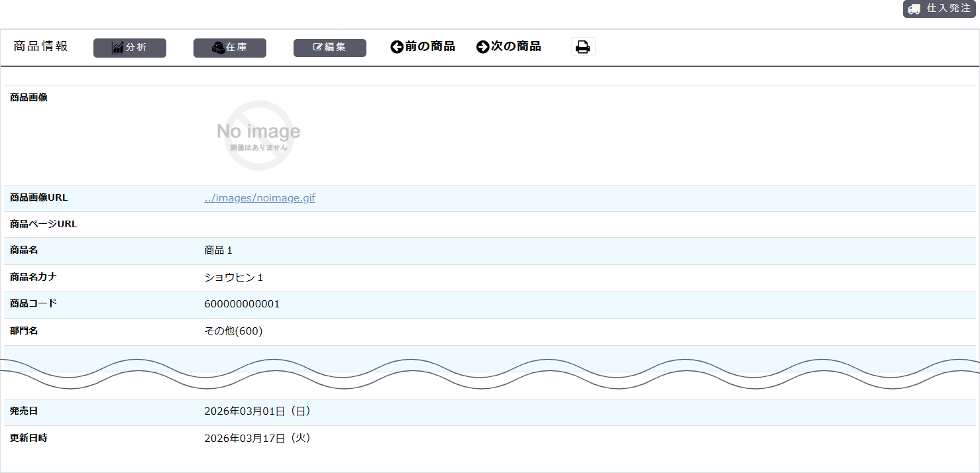Go to 前の商品 previous product
The image size is (980, 473).
click(423, 46)
